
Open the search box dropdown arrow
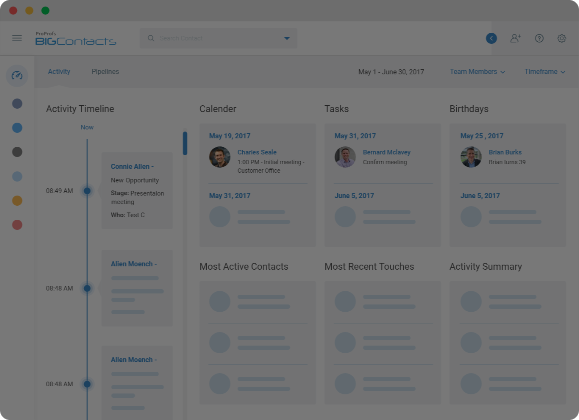point(287,38)
